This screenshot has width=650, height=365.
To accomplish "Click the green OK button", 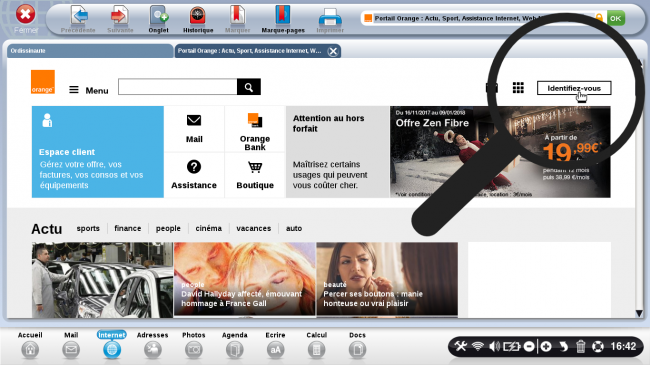I will [x=616, y=18].
